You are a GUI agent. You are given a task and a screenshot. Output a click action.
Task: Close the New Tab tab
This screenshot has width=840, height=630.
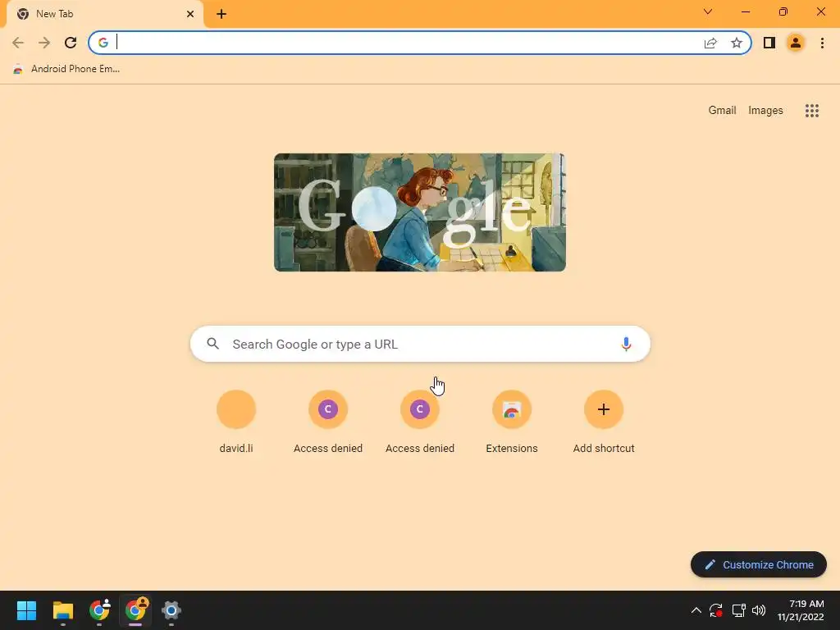190,14
